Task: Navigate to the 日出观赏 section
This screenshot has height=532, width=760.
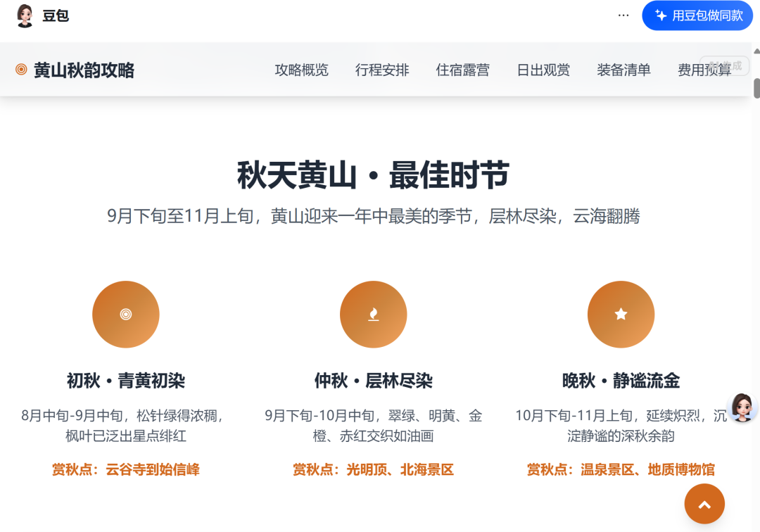Action: (x=543, y=70)
